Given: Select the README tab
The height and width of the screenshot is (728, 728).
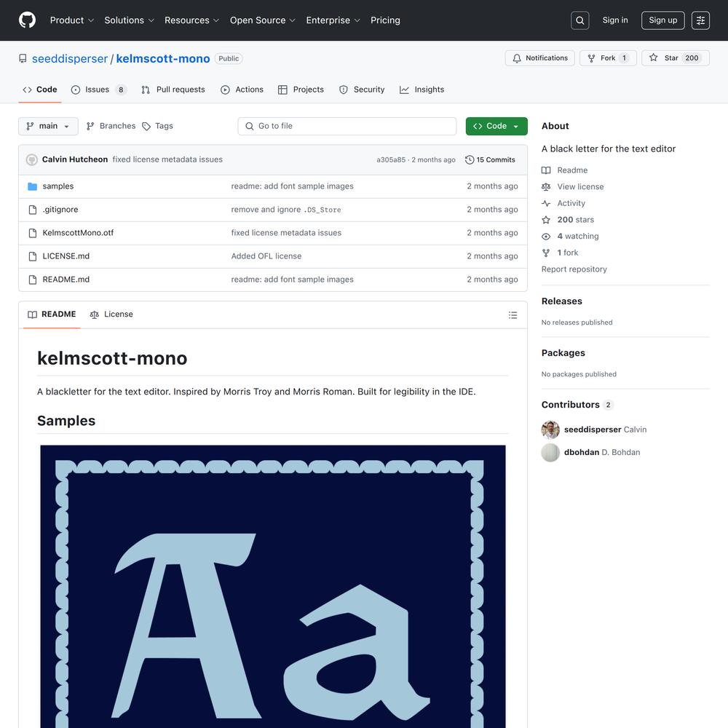Looking at the screenshot, I should pos(52,314).
